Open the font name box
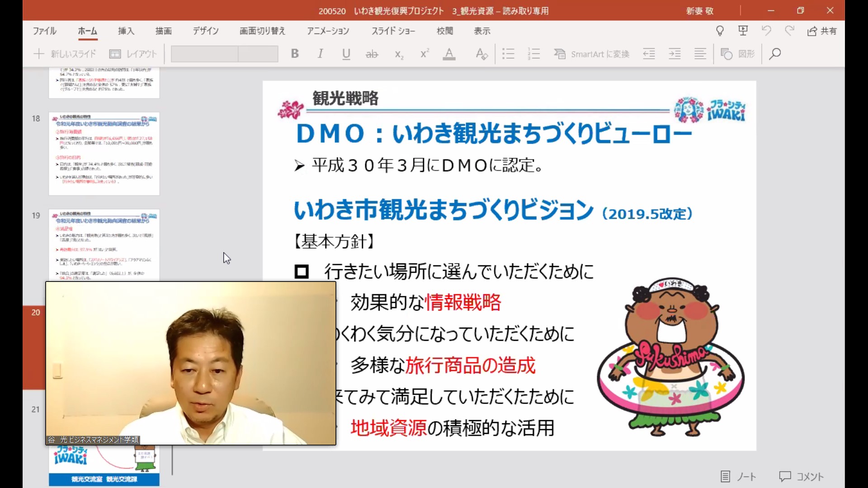Image resolution: width=868 pixels, height=488 pixels. 204,54
